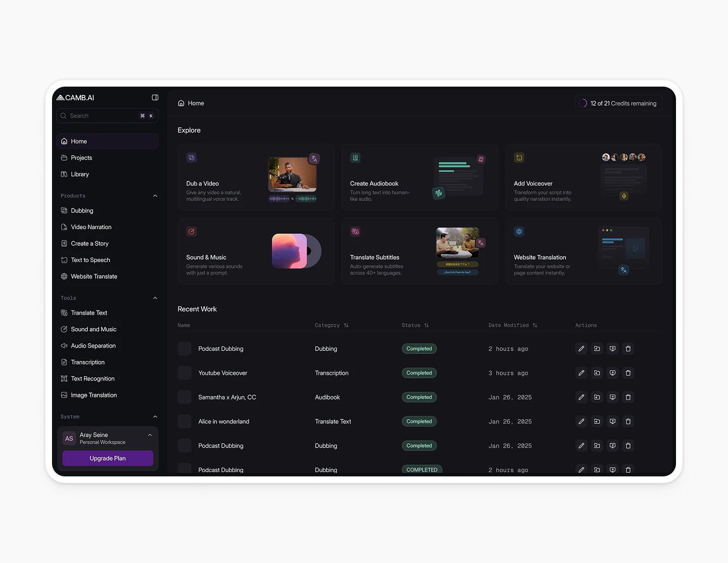The image size is (728, 563).
Task: Select the Alice in wonderland row checkbox
Action: pyautogui.click(x=184, y=421)
